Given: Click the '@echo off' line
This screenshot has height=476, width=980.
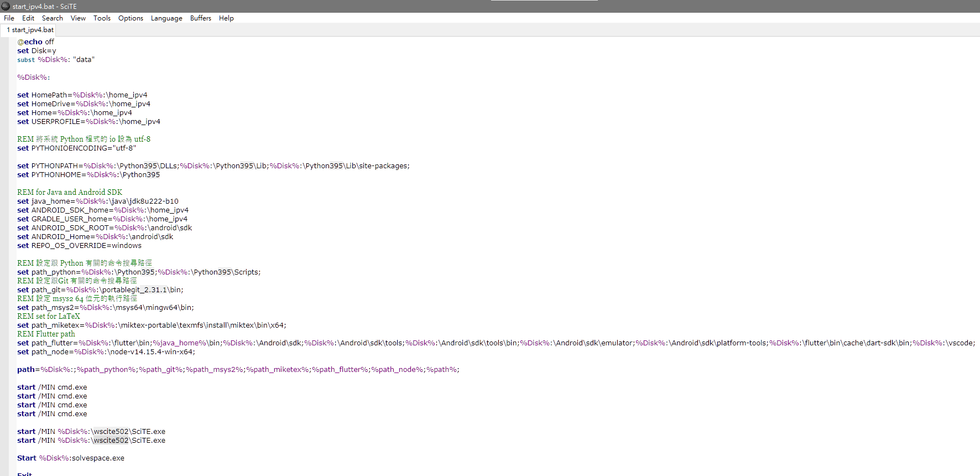Looking at the screenshot, I should pos(35,42).
